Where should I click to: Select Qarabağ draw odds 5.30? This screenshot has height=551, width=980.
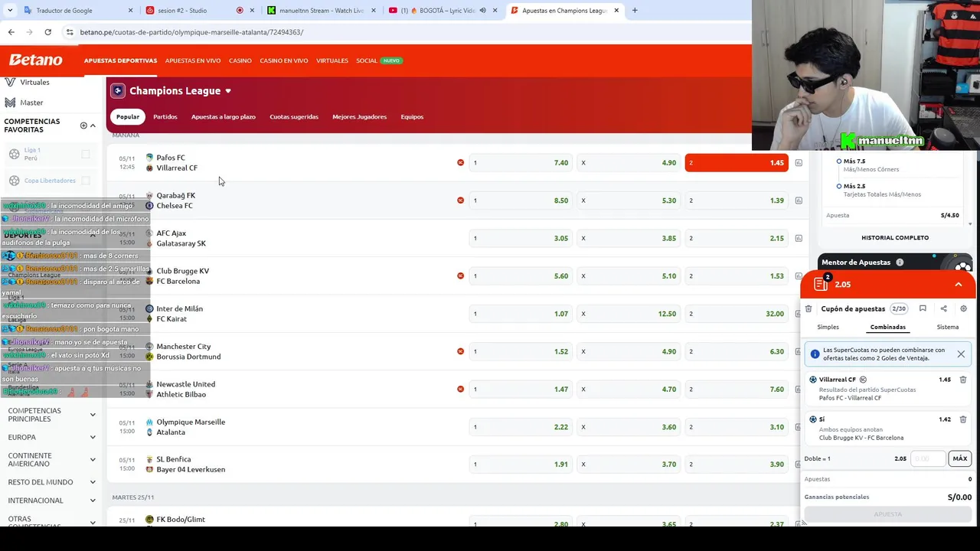[629, 201]
